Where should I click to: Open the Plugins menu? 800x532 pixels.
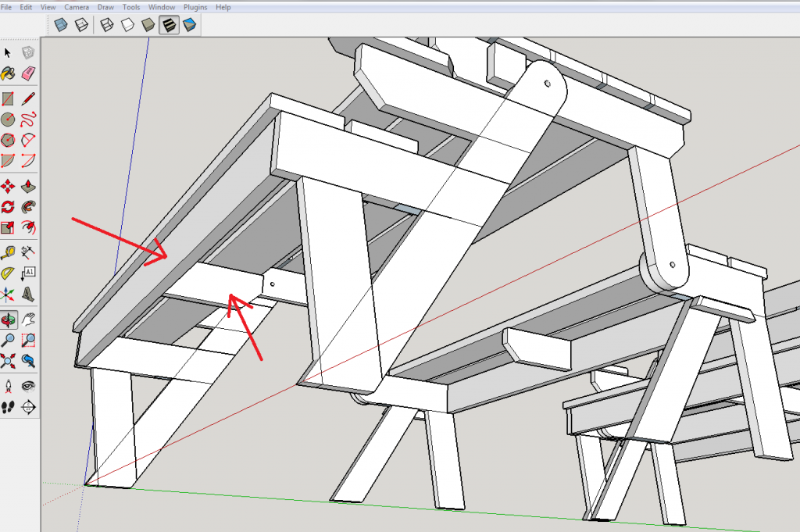pos(195,7)
